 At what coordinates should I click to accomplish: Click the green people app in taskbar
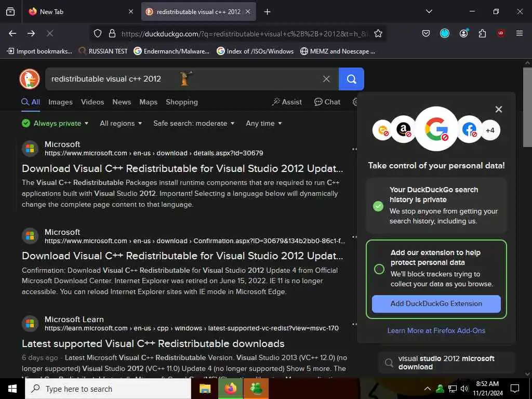tap(256, 389)
